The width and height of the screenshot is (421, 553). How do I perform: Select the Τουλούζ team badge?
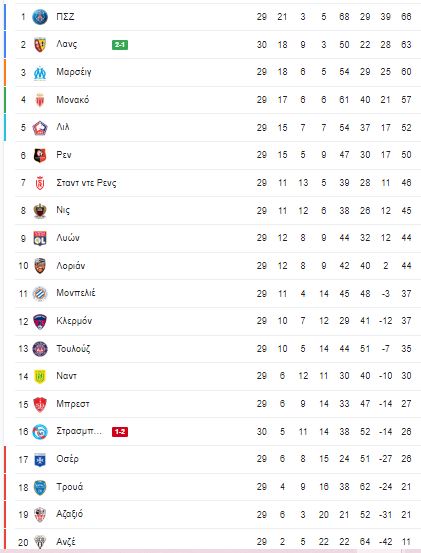click(40, 349)
